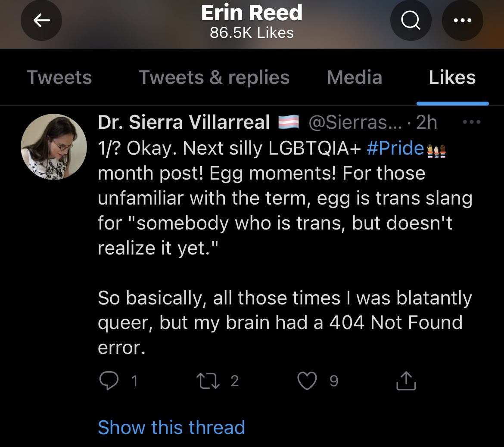
Task: Reply to Dr. Sierra Villarreal's tweet
Action: pyautogui.click(x=109, y=381)
